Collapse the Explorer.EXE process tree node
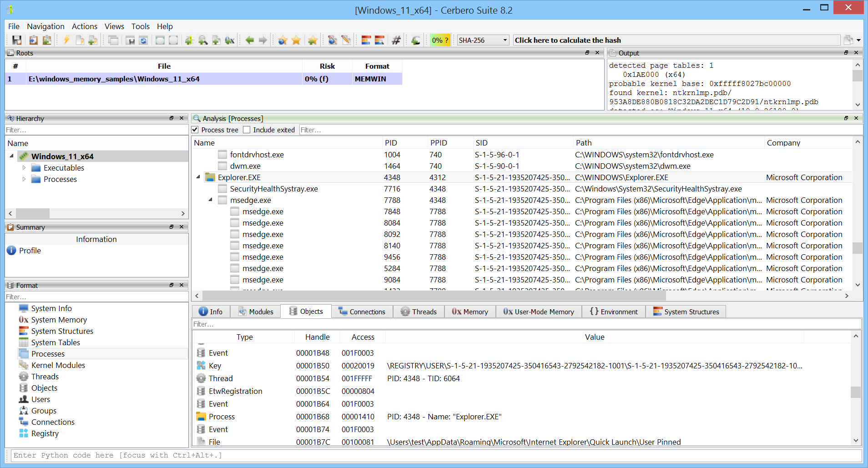Screen dimensions: 868x468 tap(198, 177)
